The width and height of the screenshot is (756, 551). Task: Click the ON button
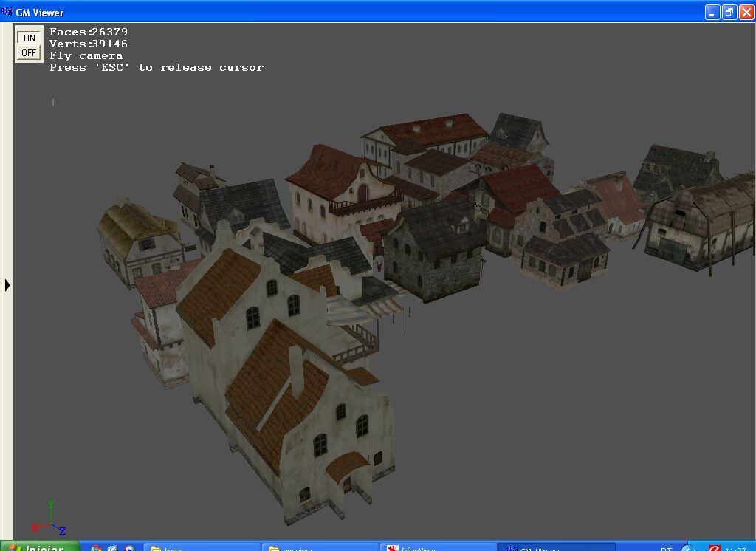point(29,38)
